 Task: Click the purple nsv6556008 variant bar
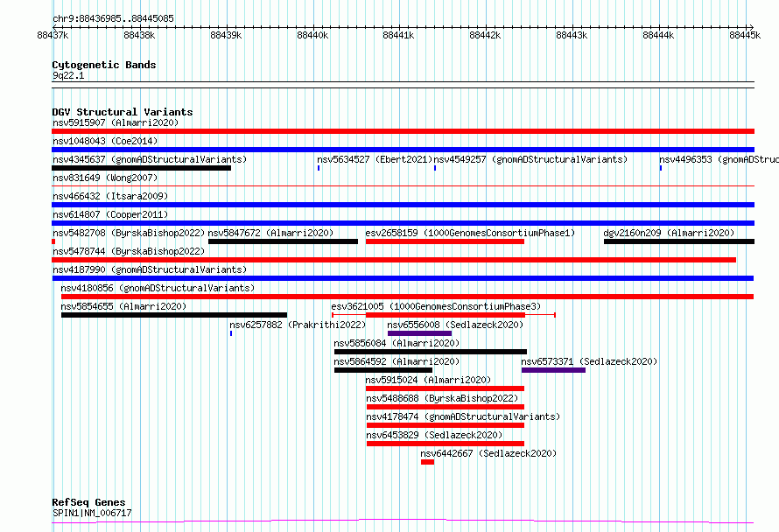tap(420, 333)
